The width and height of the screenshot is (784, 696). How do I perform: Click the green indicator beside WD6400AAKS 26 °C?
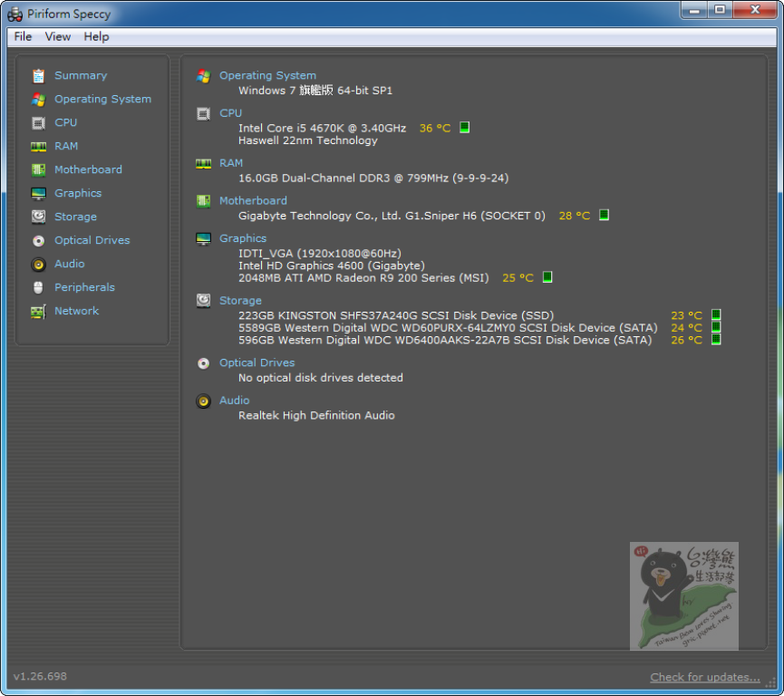716,340
